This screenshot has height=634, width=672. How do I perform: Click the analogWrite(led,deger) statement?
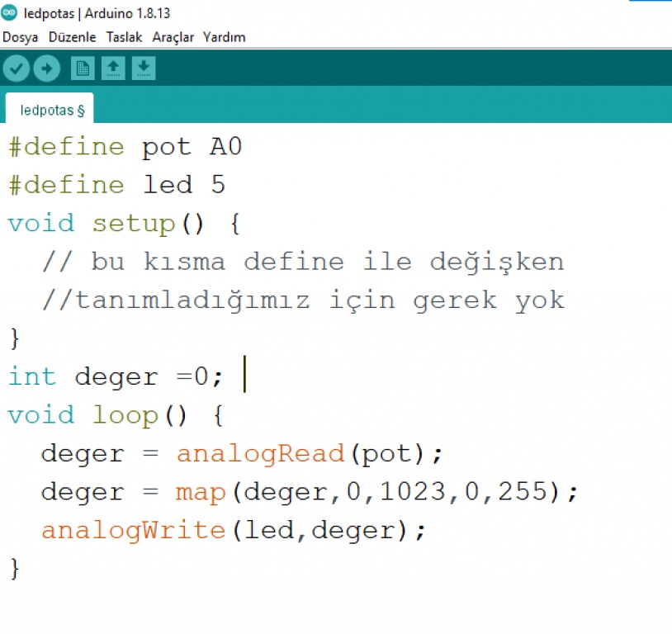coord(234,530)
